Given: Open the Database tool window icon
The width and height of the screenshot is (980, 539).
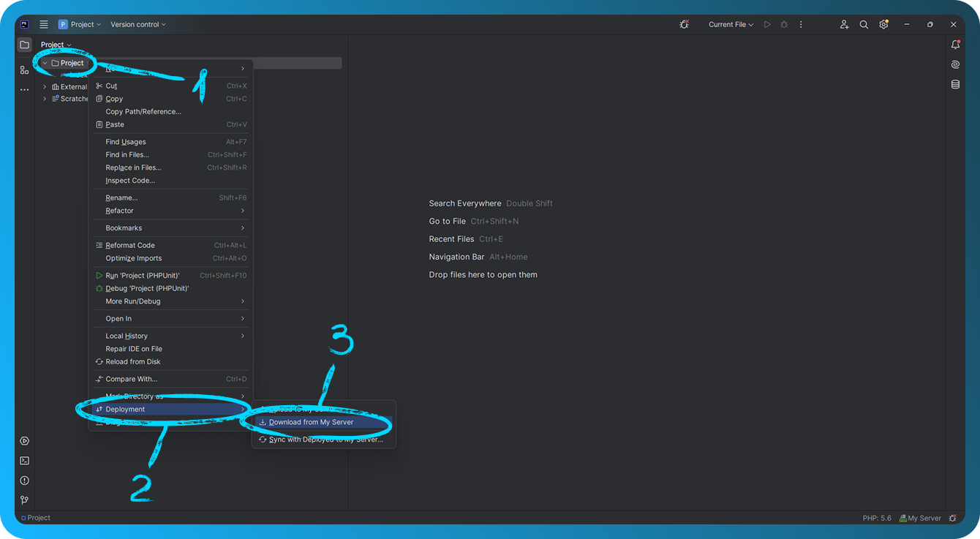Looking at the screenshot, I should 955,84.
